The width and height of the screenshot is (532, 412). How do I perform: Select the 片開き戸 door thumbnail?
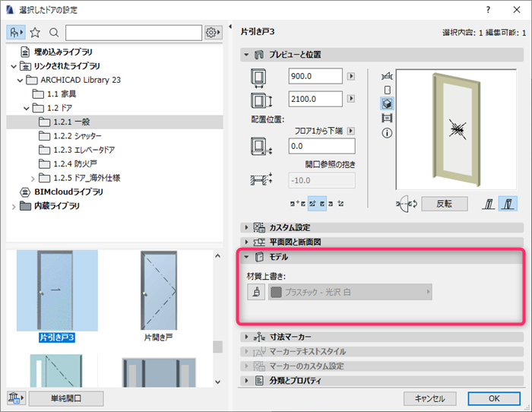tap(159, 296)
